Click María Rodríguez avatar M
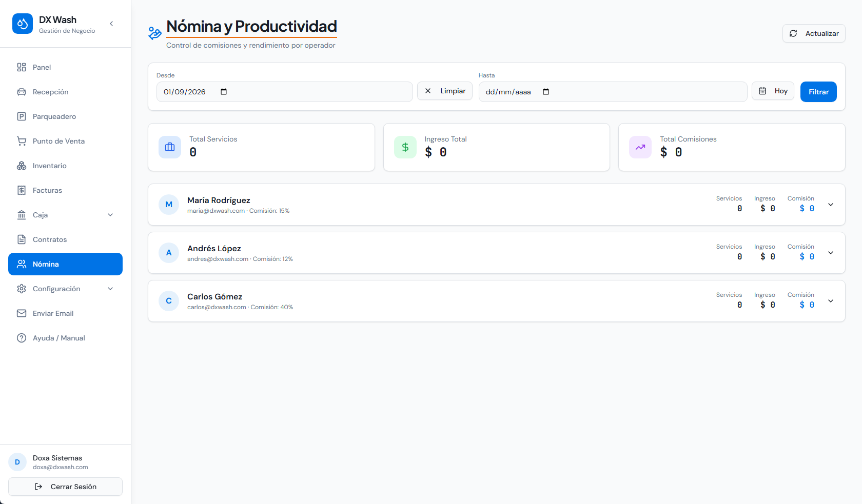This screenshot has width=862, height=504. tap(169, 205)
